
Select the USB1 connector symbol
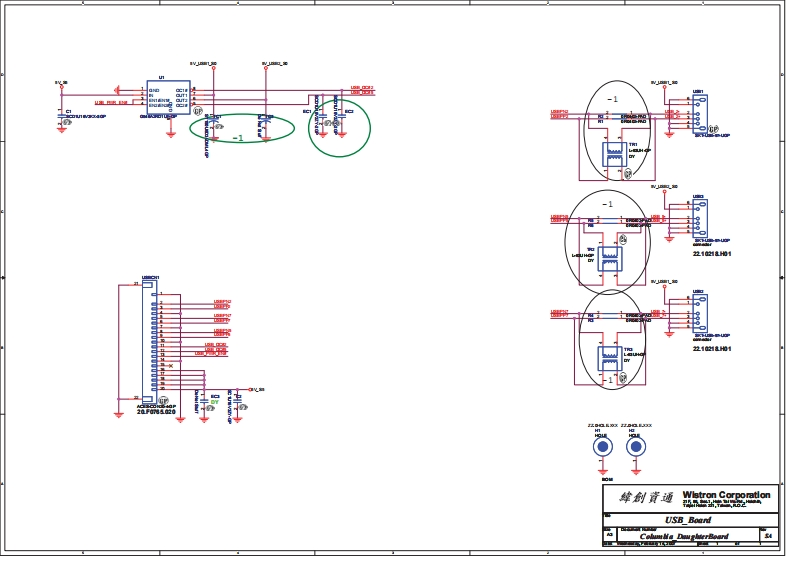pyautogui.click(x=699, y=112)
